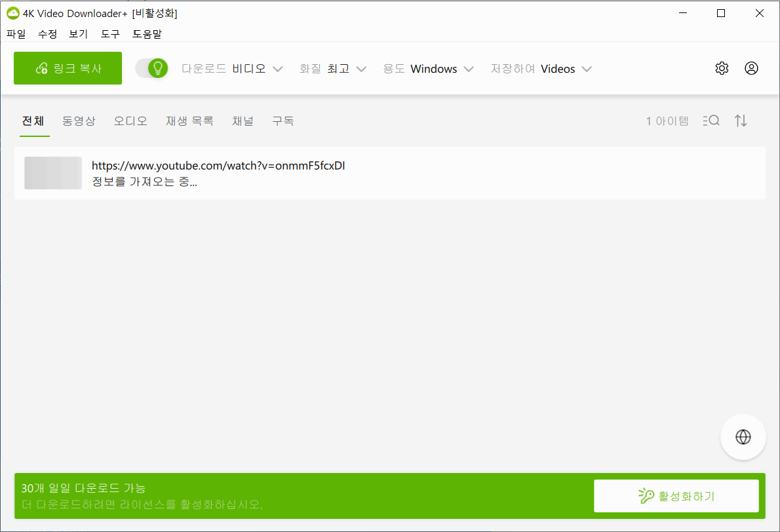Open the 도구 menu
The height and width of the screenshot is (532, 780).
pos(110,34)
